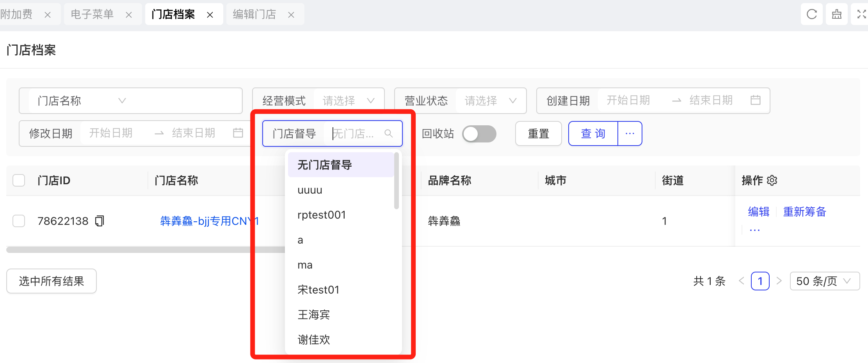The width and height of the screenshot is (868, 363).
Task: Click the 修改日期 start date field
Action: pyautogui.click(x=111, y=133)
